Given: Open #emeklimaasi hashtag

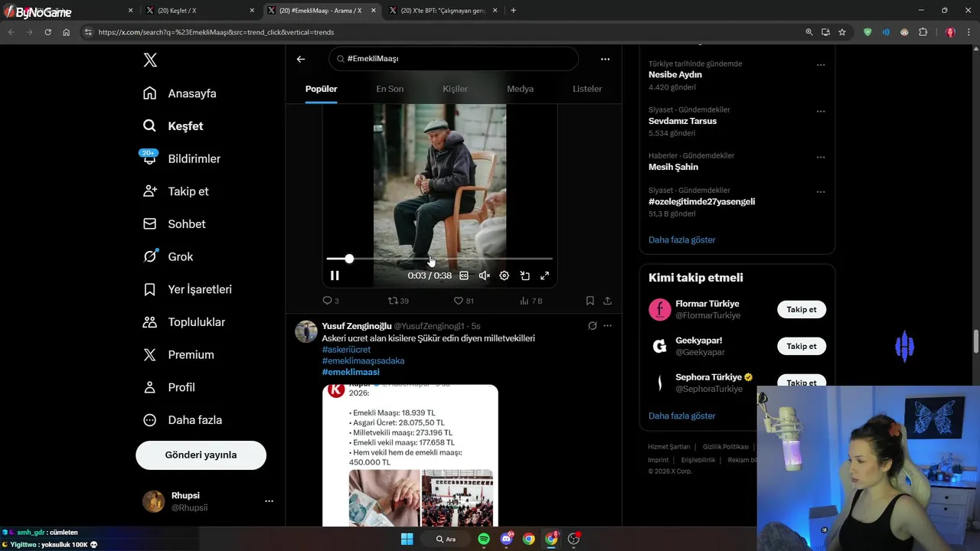Looking at the screenshot, I should click(x=351, y=372).
